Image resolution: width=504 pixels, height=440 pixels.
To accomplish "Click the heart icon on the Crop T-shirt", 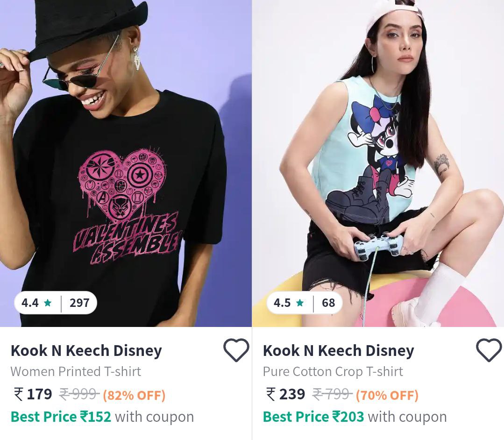I will [x=489, y=349].
